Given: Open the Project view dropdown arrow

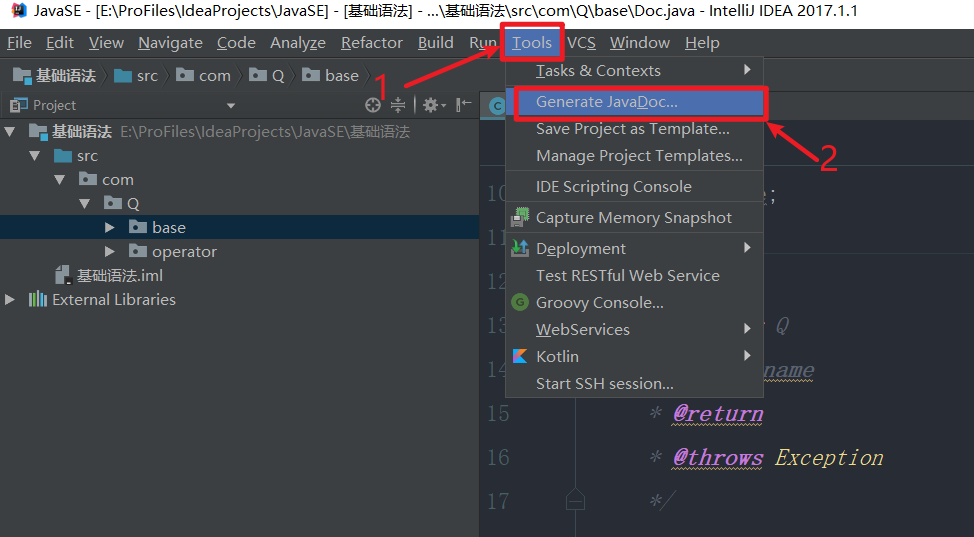Looking at the screenshot, I should (231, 106).
